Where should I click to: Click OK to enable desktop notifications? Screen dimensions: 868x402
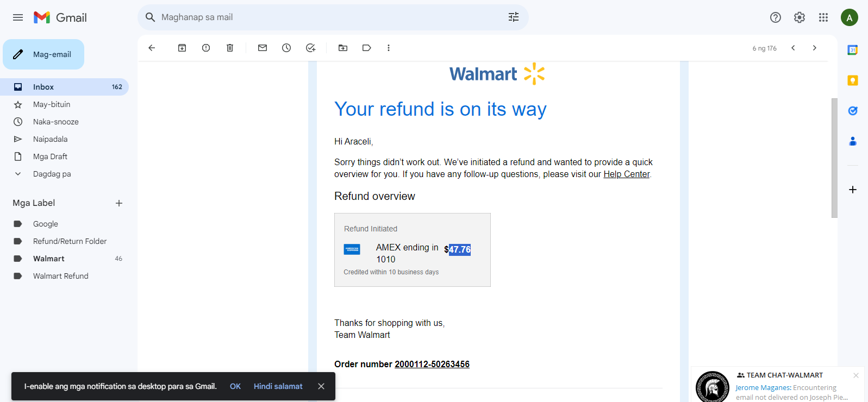click(235, 386)
